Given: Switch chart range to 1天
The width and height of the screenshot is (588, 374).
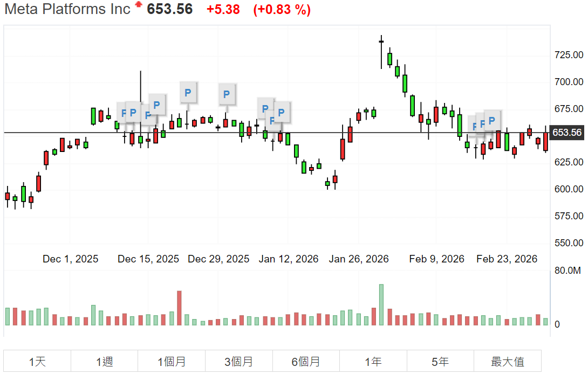Looking at the screenshot, I should [37, 362].
